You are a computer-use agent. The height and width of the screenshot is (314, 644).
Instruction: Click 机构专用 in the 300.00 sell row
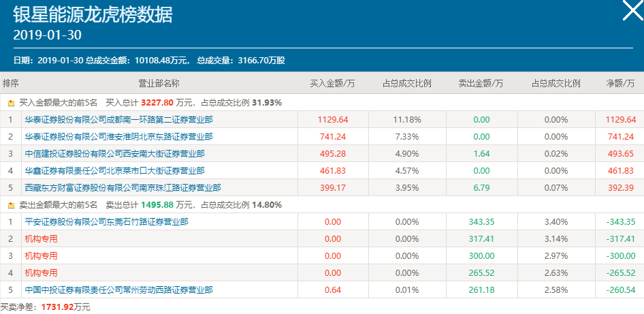pyautogui.click(x=41, y=256)
